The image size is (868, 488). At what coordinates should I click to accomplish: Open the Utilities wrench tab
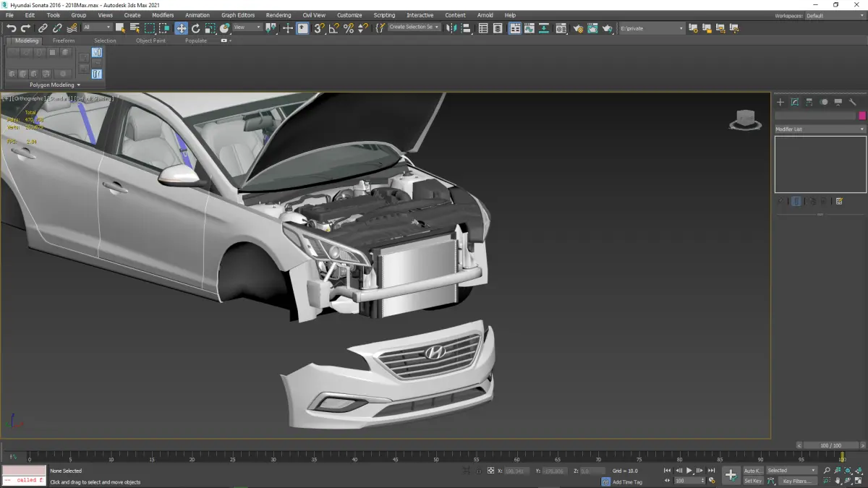click(x=853, y=102)
